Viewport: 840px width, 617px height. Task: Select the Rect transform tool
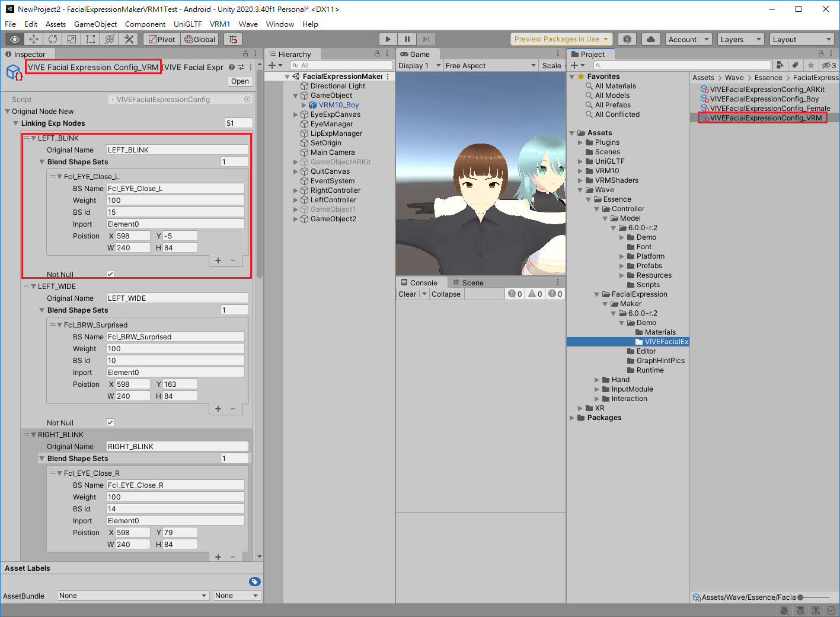tap(91, 39)
